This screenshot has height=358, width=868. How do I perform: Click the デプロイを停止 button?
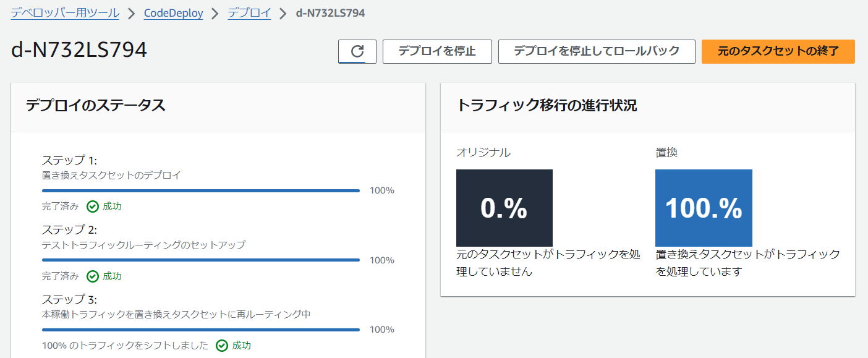437,51
